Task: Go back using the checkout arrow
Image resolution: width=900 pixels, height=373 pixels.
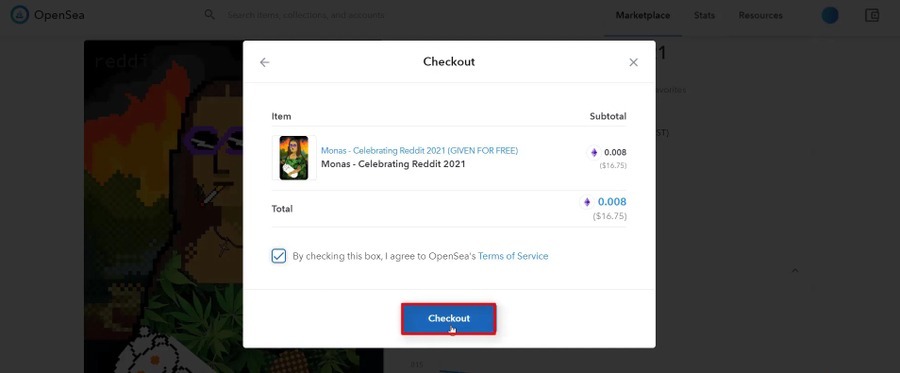Action: click(x=264, y=62)
